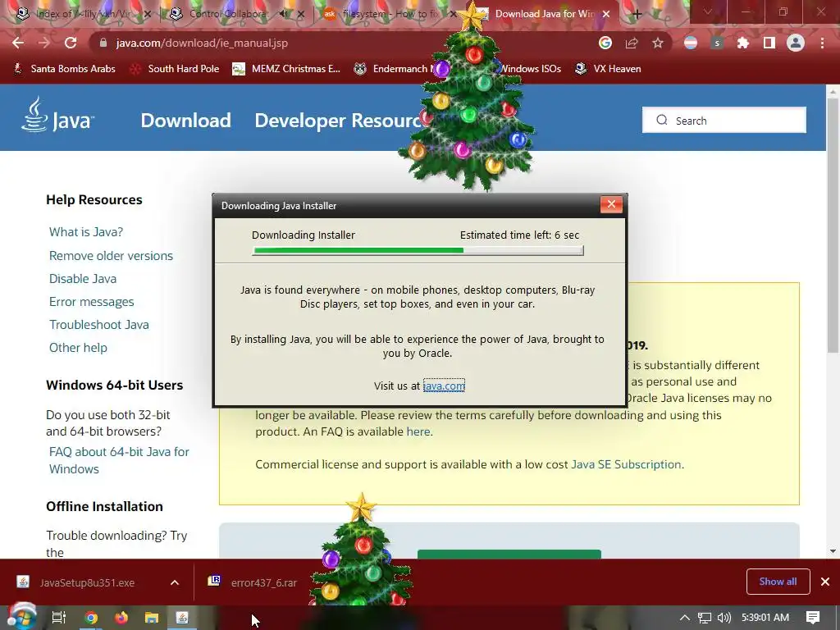This screenshot has height=630, width=840.
Task: Switch to the filesystem How to fix tab
Action: (388, 14)
